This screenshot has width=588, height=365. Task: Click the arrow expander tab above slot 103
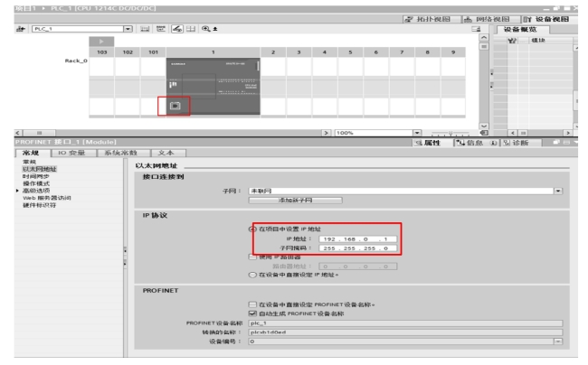pyautogui.click(x=101, y=42)
